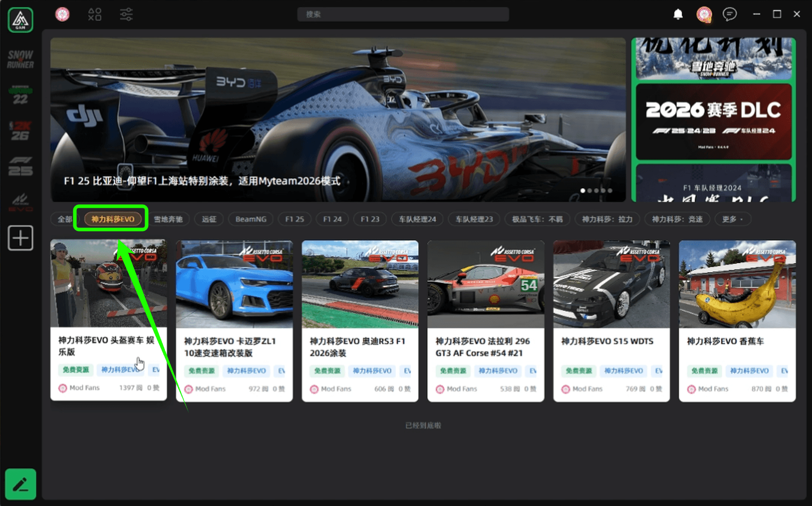812x506 pixels.
Task: Go to first banner carousel dot
Action: click(583, 191)
